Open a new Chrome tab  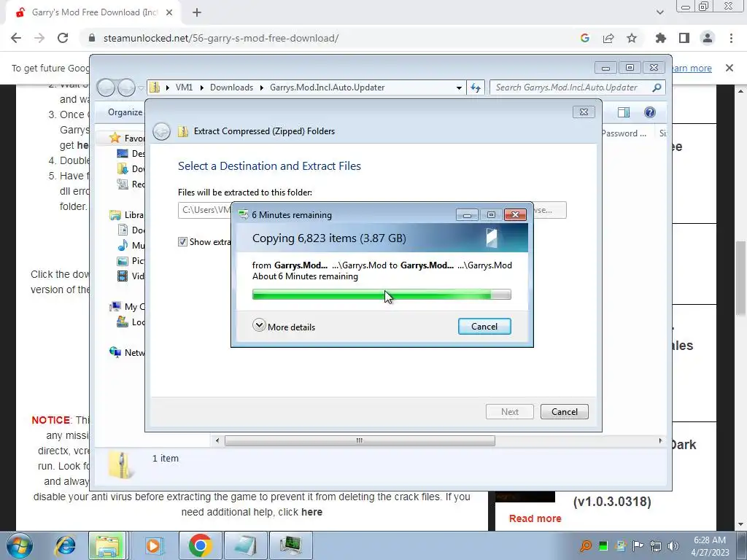(197, 12)
